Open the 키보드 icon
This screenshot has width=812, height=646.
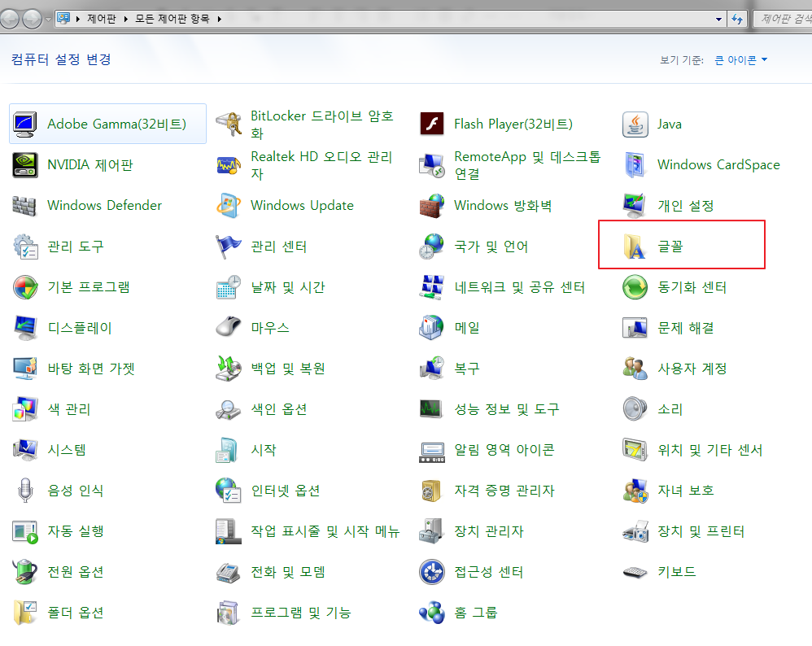(x=635, y=572)
